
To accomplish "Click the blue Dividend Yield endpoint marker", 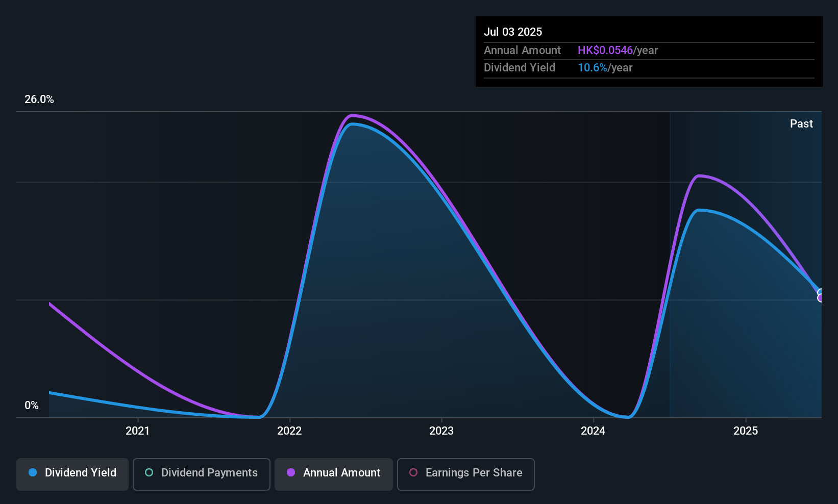I will click(x=821, y=293).
